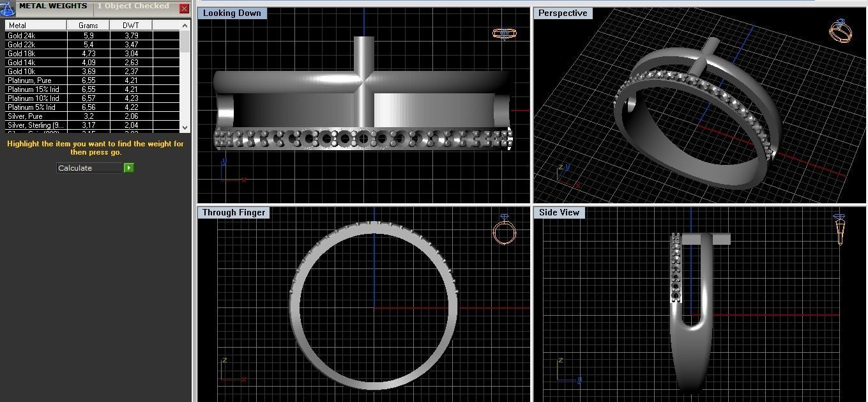Click the 6,56 grams cell for Platinum 5% Irid

click(88, 107)
